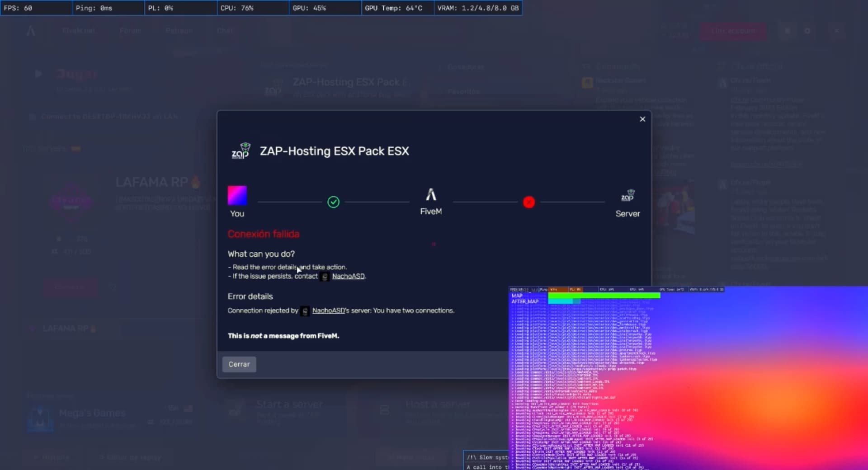
Task: Open NachoASD link in error details
Action: click(328, 310)
